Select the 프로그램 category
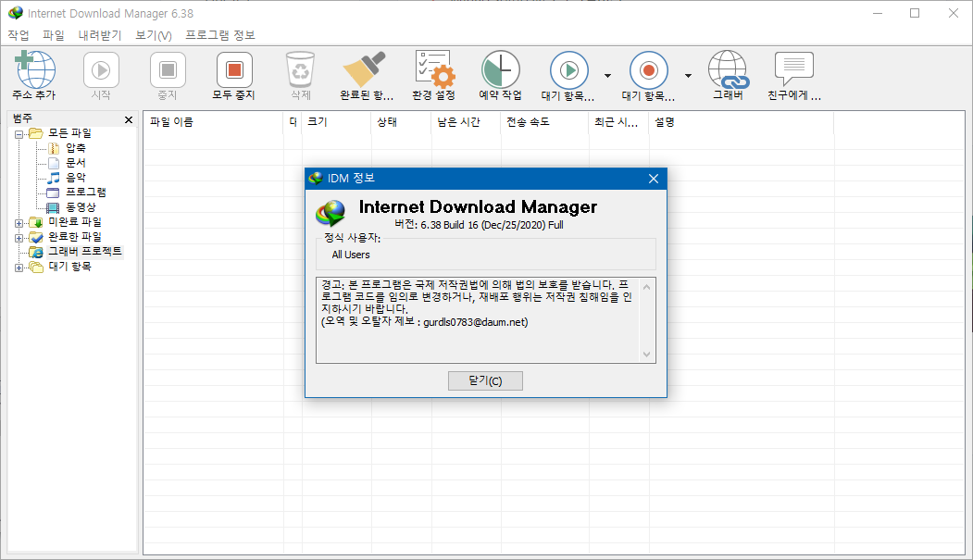973x560 pixels. coord(85,193)
